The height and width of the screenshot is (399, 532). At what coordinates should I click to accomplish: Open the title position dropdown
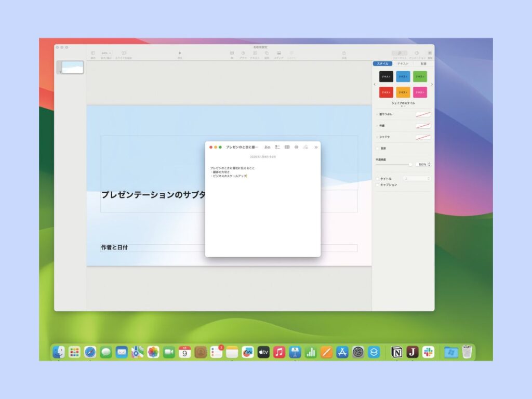[417, 179]
